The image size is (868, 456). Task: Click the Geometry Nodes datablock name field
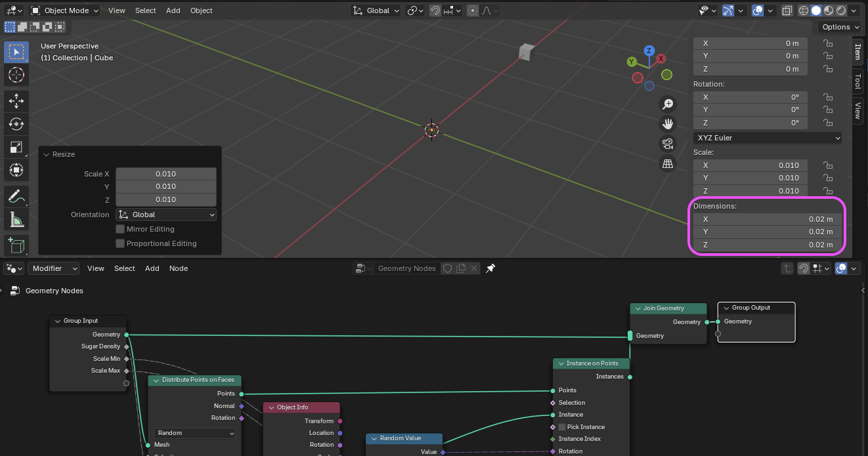[406, 268]
